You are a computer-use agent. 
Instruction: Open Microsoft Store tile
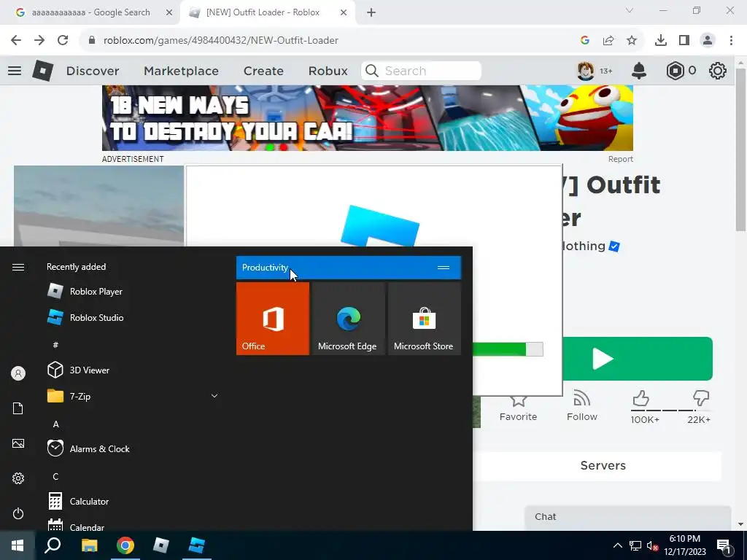coord(425,319)
